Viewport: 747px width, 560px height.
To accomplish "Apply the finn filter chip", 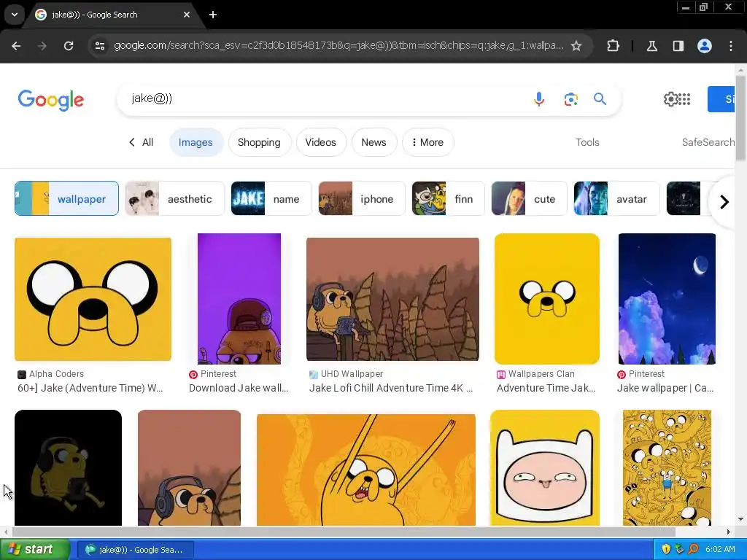I will [449, 198].
